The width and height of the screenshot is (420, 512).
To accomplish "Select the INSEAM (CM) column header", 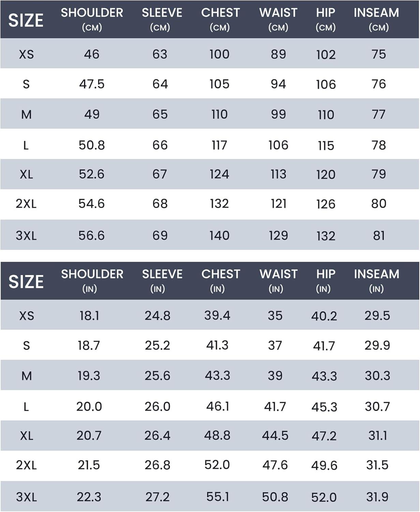I will click(376, 19).
